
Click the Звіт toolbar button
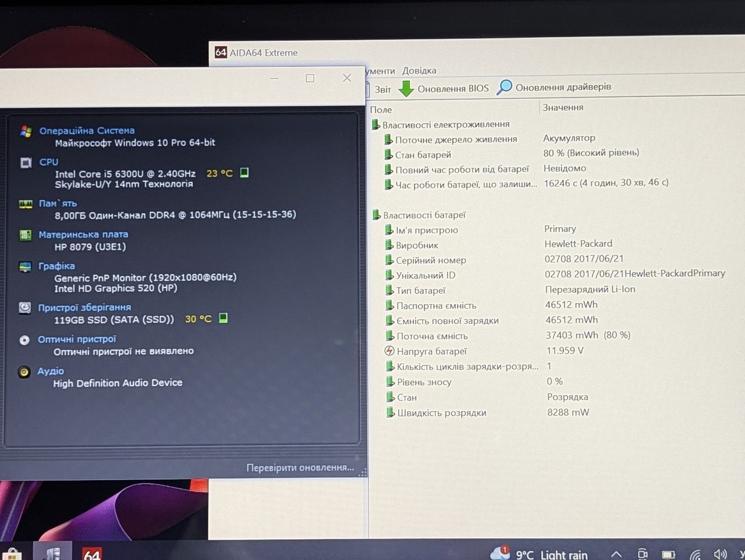point(379,90)
